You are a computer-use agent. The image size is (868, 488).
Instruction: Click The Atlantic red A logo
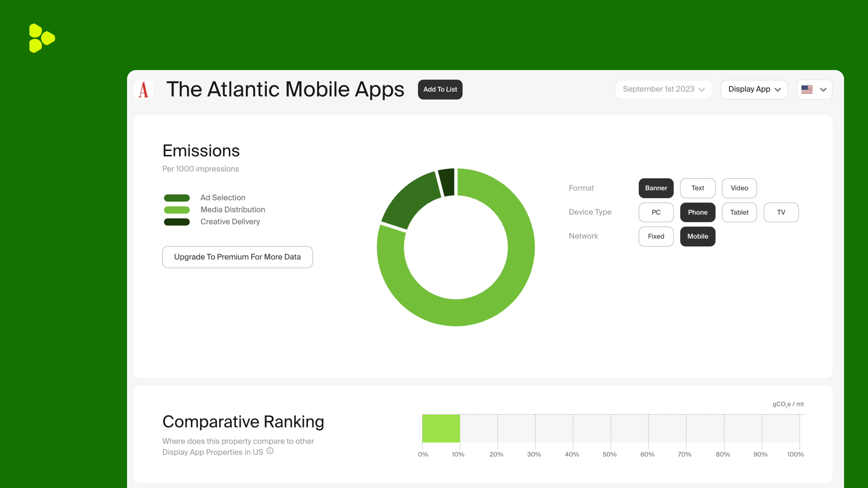coord(144,90)
